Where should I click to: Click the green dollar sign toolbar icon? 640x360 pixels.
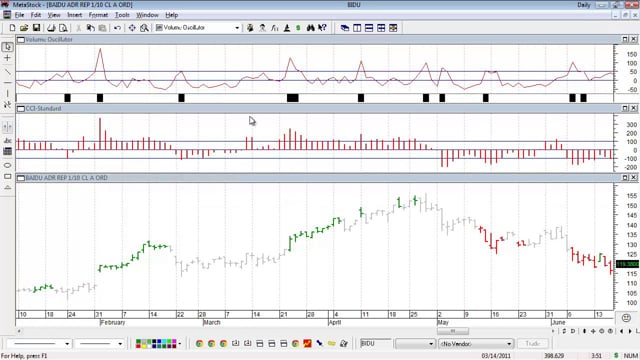point(298,28)
